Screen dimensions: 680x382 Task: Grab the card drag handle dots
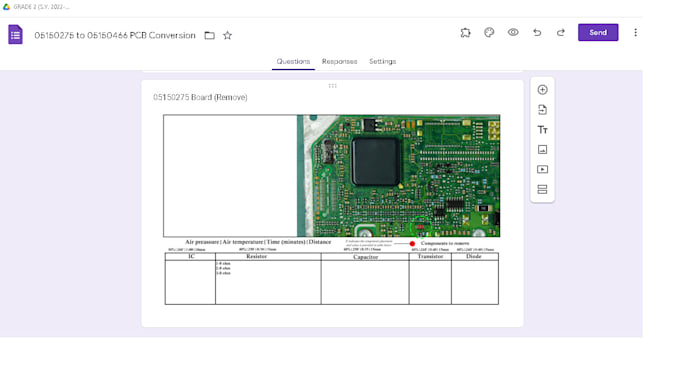pyautogui.click(x=332, y=86)
